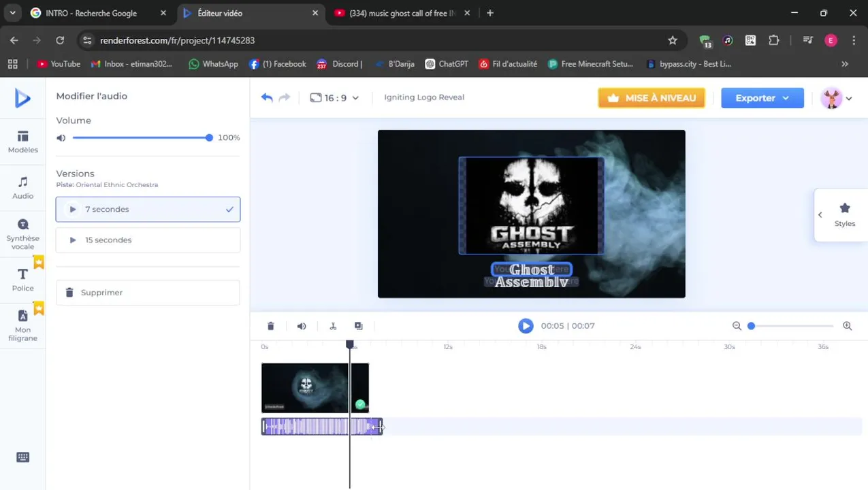Click the volume speaker icon in audio panel
This screenshot has height=490, width=868.
(61, 137)
